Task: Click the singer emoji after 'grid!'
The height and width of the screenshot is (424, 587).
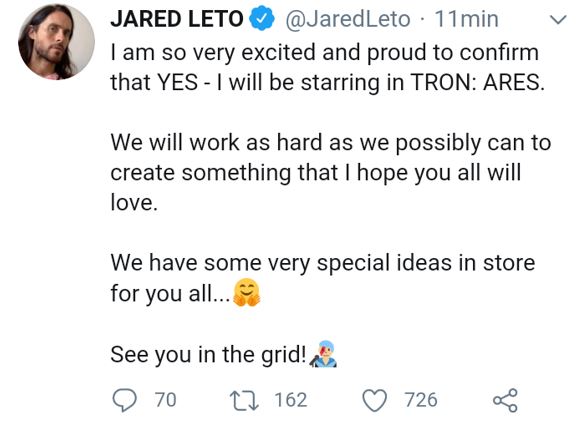Action: [323, 354]
